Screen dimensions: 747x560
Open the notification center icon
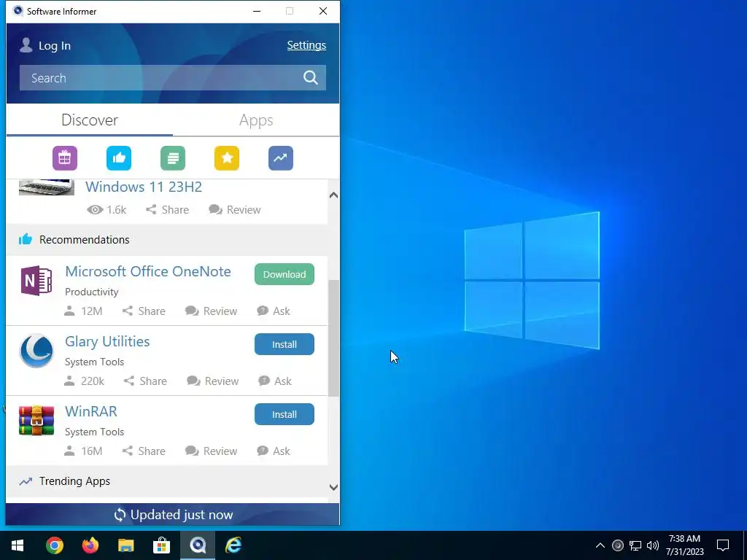[x=723, y=545]
